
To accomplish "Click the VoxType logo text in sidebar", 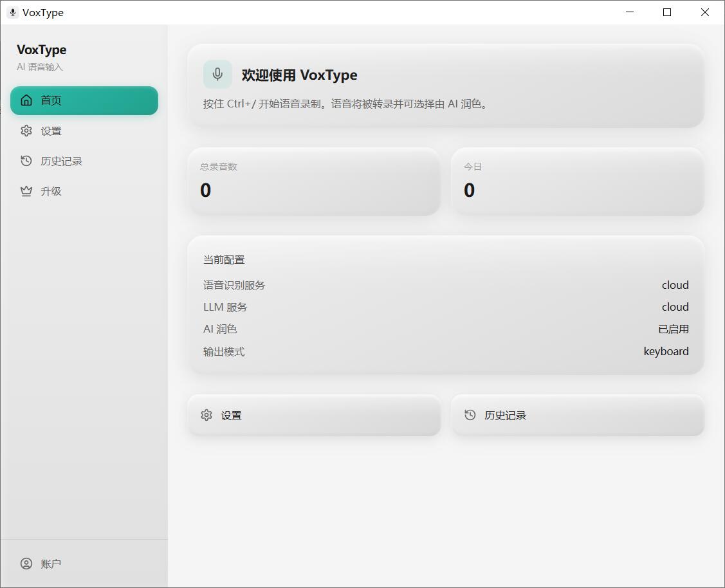I will (x=42, y=50).
